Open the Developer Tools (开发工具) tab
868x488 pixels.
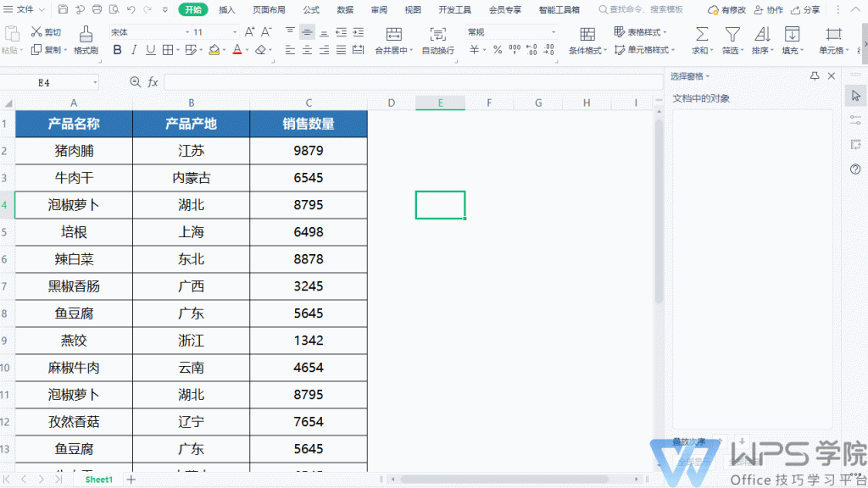pyautogui.click(x=455, y=9)
